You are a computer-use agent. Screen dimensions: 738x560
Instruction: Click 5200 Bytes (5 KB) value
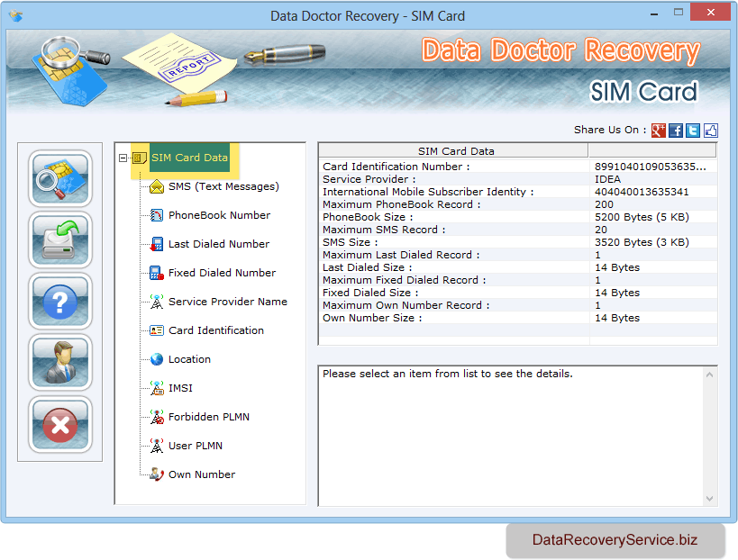point(642,217)
